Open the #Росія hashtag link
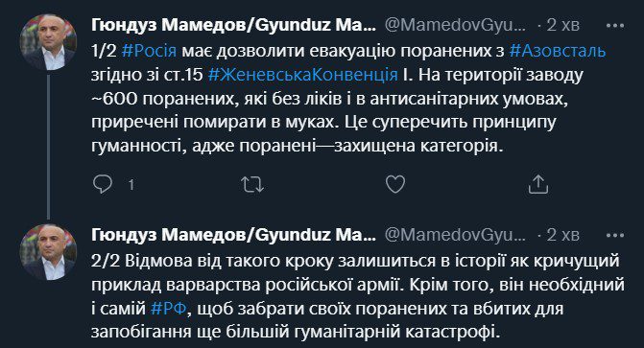The image size is (644, 348). point(149,51)
